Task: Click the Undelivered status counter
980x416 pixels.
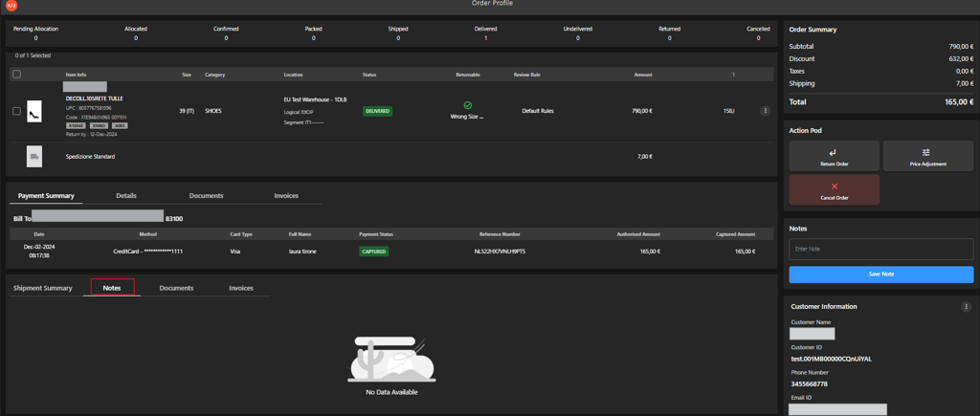Action: pos(577,33)
